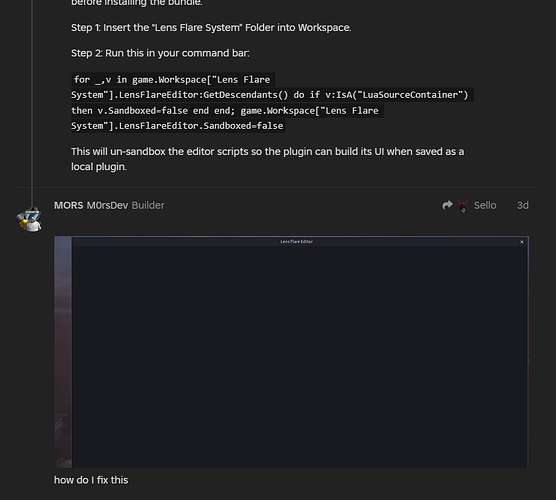
Task: Open the Lens Flare Editor screenshot image
Action: [291, 352]
